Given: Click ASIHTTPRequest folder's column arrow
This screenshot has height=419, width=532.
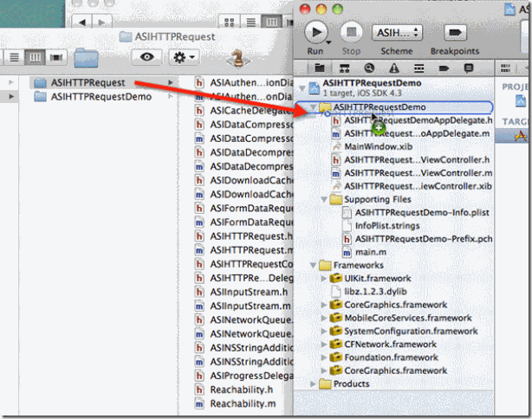Looking at the screenshot, I should (x=171, y=82).
